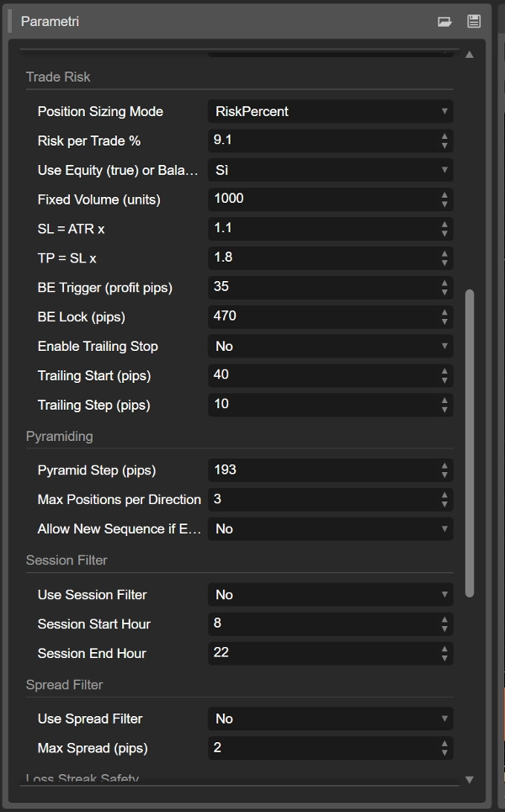The height and width of the screenshot is (812, 505).
Task: Open Use Equity or Balance dropdown
Action: (x=330, y=170)
